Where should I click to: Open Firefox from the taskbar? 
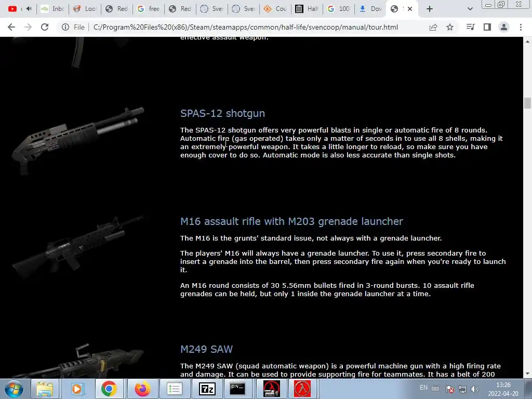(x=142, y=389)
